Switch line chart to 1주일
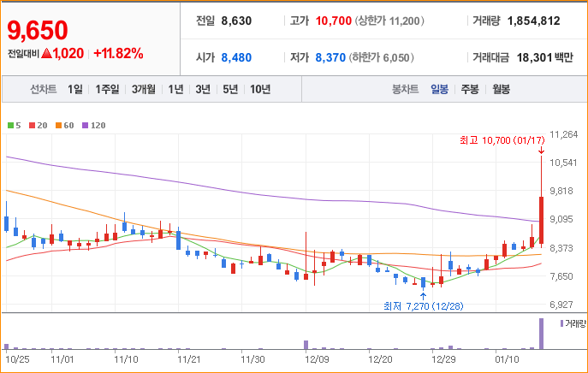The width and height of the screenshot is (588, 373). point(107,89)
